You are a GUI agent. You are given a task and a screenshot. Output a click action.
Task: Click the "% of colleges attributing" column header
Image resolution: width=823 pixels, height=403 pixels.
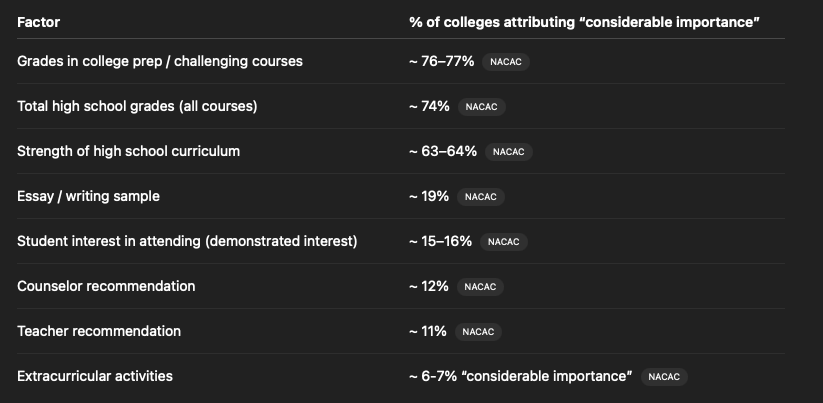[584, 21]
